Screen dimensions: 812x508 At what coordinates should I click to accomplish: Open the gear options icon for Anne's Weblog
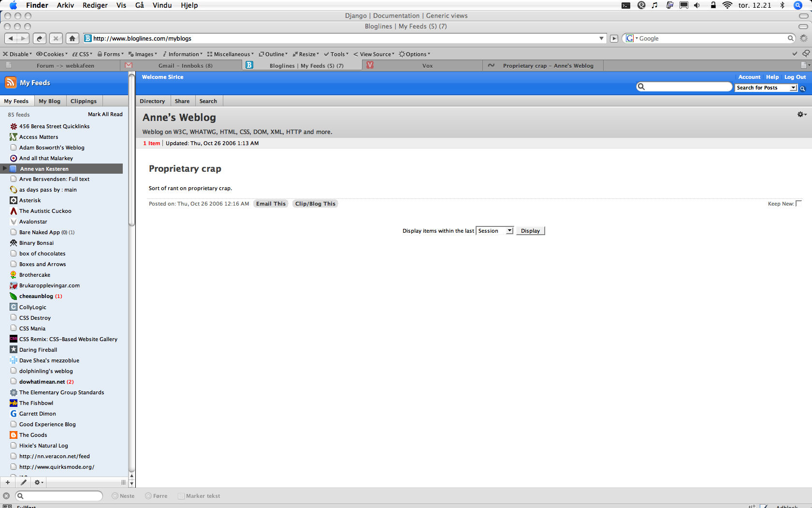801,114
